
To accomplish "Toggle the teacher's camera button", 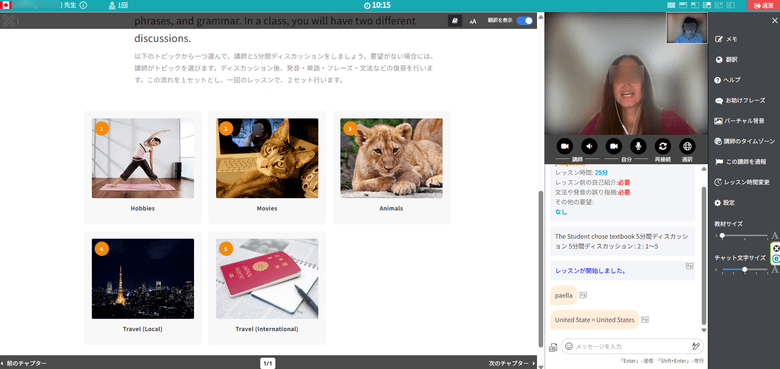I will pos(565,146).
